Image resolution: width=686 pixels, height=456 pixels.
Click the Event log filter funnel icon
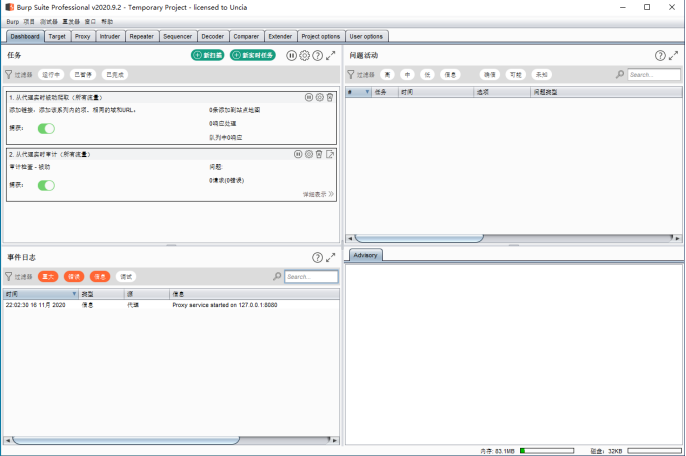(9, 277)
